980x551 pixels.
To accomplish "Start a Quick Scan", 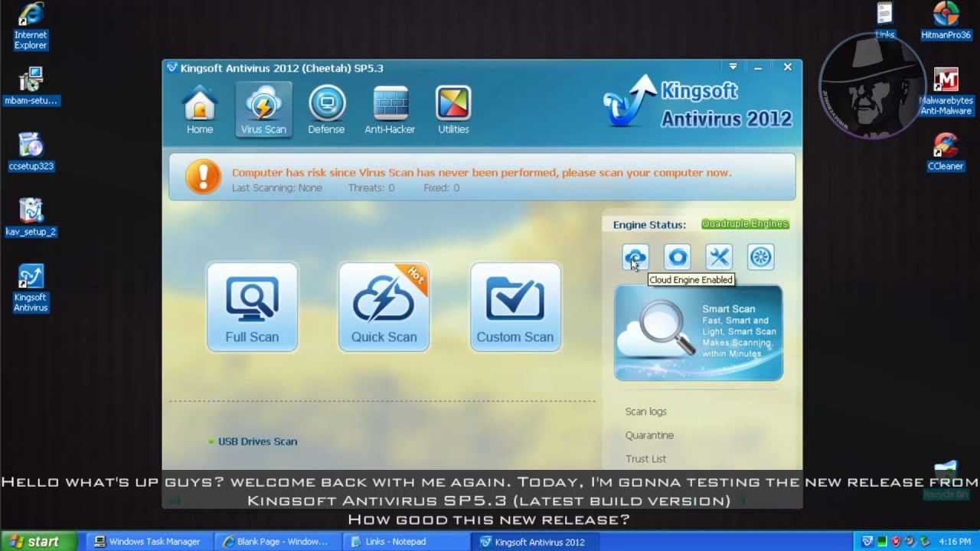I will click(384, 307).
